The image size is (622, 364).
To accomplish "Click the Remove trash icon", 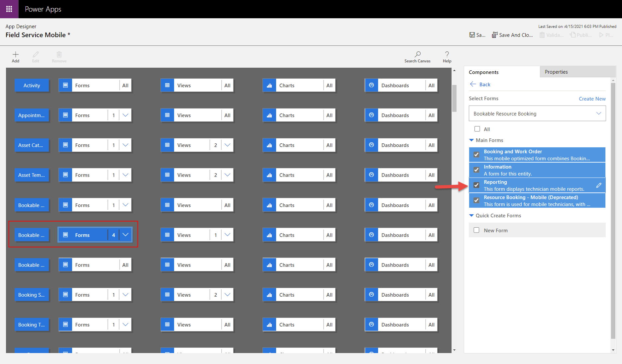I will pos(59,54).
